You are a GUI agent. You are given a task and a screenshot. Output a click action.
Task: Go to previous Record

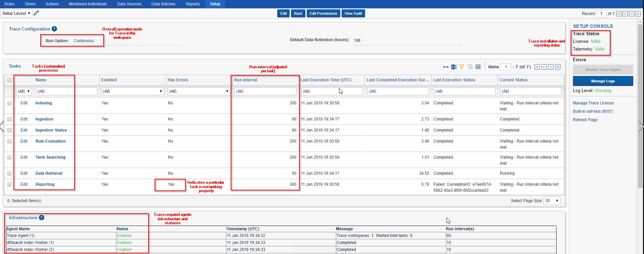point(625,14)
